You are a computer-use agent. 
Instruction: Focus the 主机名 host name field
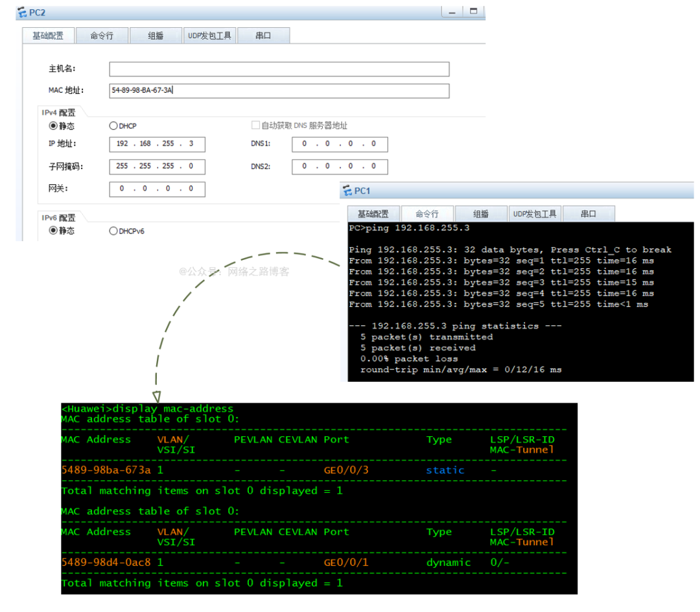coord(279,69)
